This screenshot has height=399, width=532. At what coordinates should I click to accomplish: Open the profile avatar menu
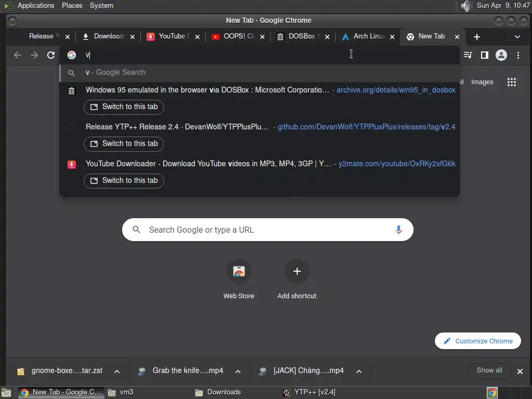tap(501, 55)
